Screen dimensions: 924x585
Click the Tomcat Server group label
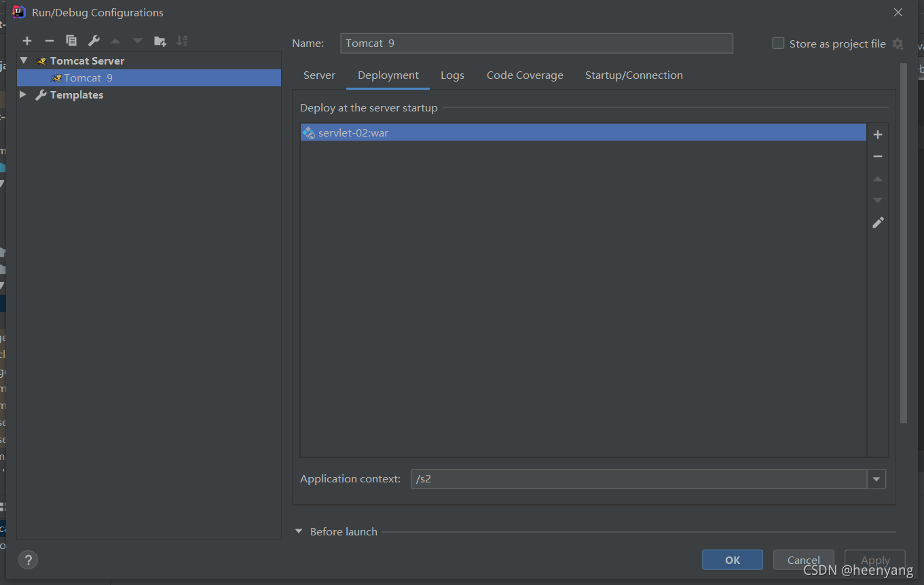(88, 61)
